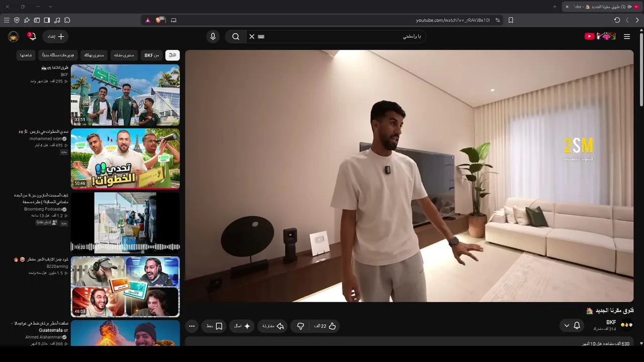Select the 'محتوى مشابه' filter chip
644x362 pixels.
tap(124, 55)
